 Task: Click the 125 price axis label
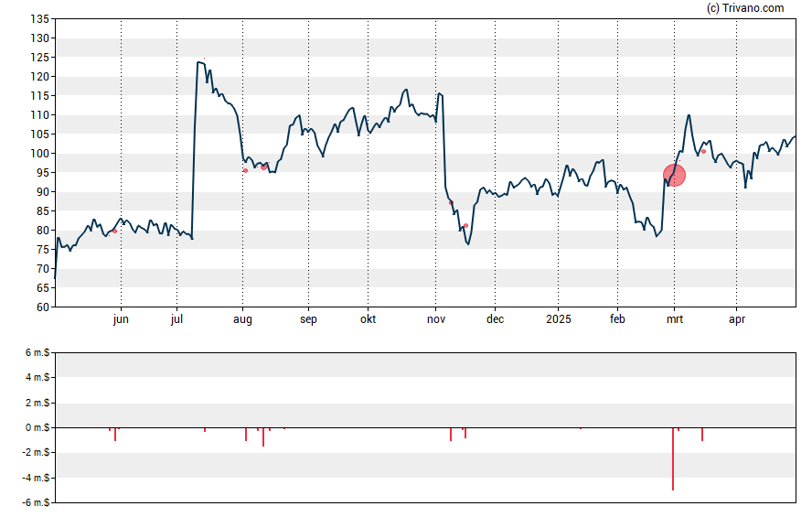click(x=40, y=58)
